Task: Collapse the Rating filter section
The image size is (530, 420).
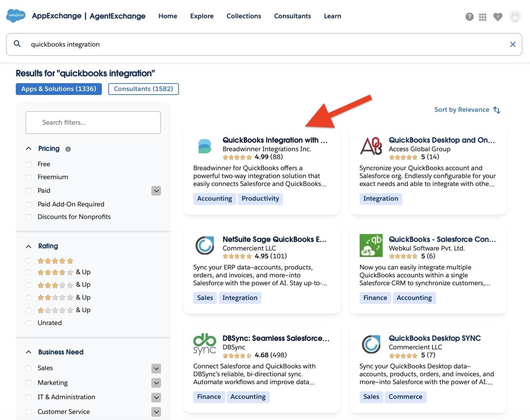Action: click(x=29, y=246)
